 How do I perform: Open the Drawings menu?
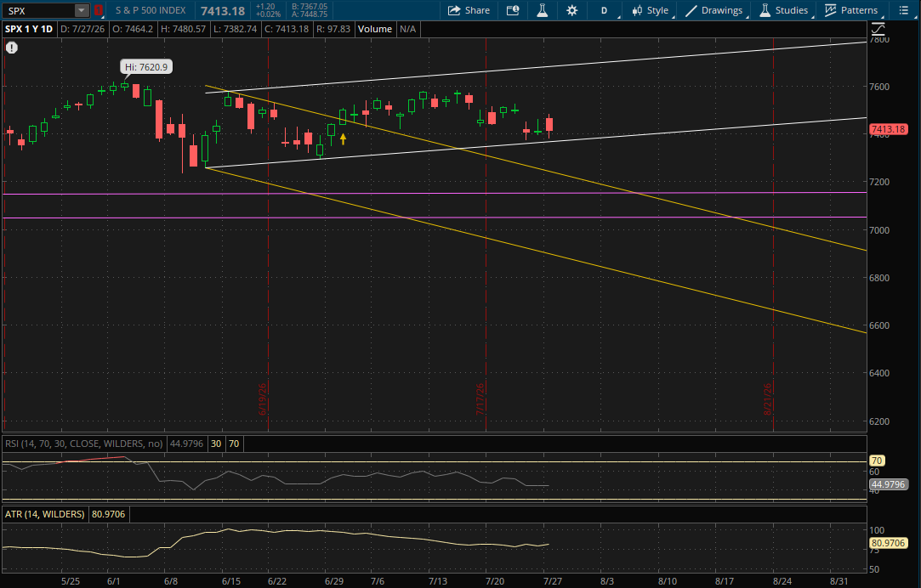714,10
